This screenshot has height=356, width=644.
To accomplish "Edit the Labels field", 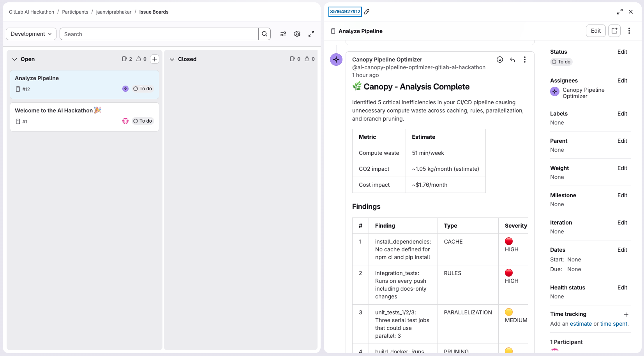I will [622, 114].
